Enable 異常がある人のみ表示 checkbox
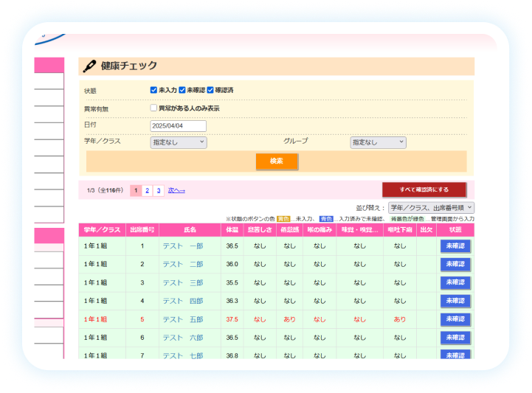Viewport: 532px width, 393px height. point(153,108)
